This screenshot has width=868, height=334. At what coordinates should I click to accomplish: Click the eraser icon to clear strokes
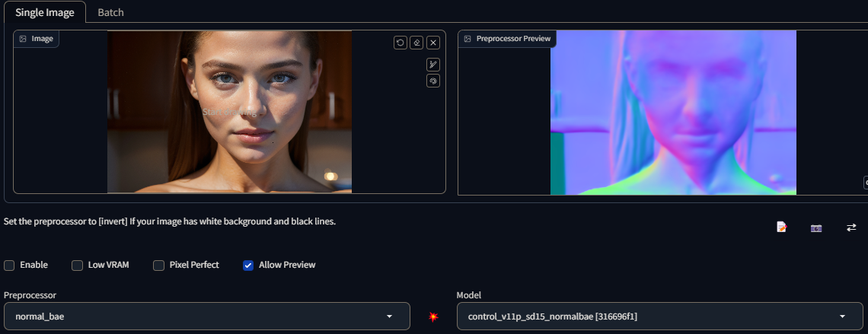click(x=416, y=43)
